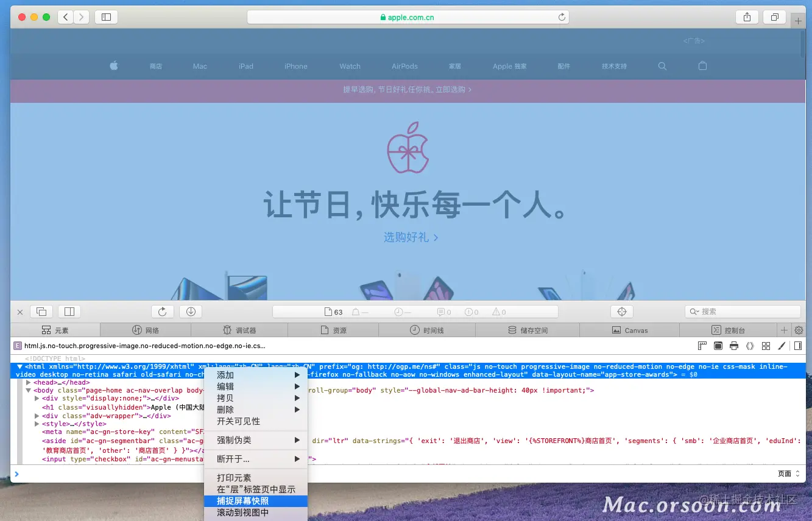Image resolution: width=812 pixels, height=521 pixels.
Task: Open 强制伪类 submenu in context menu
Action: pyautogui.click(x=256, y=440)
